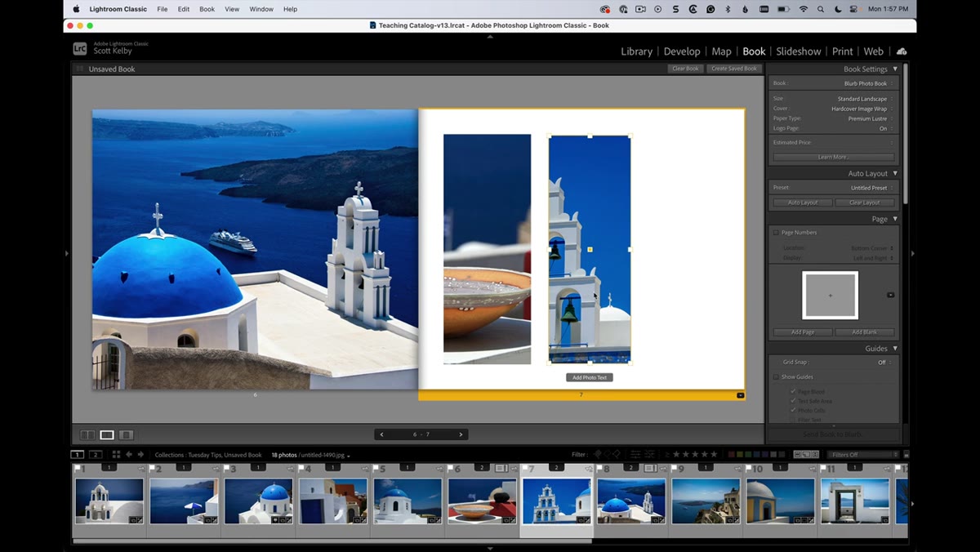The height and width of the screenshot is (552, 980).
Task: Collapse the Book Settings panel
Action: point(895,69)
